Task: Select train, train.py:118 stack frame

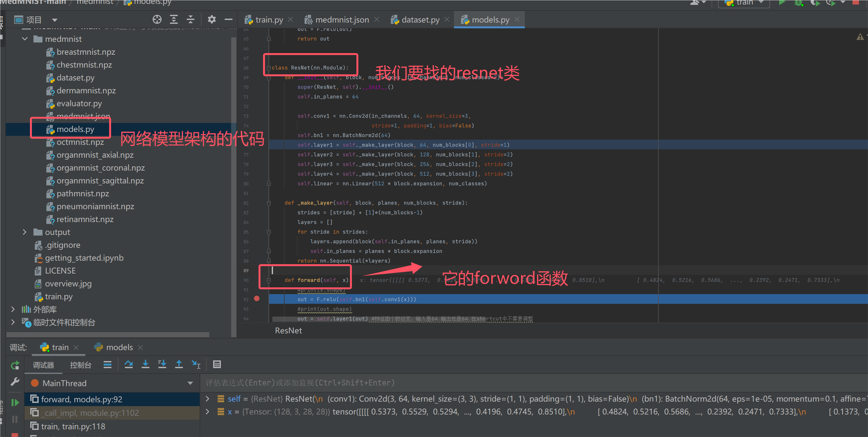Action: [x=112, y=426]
